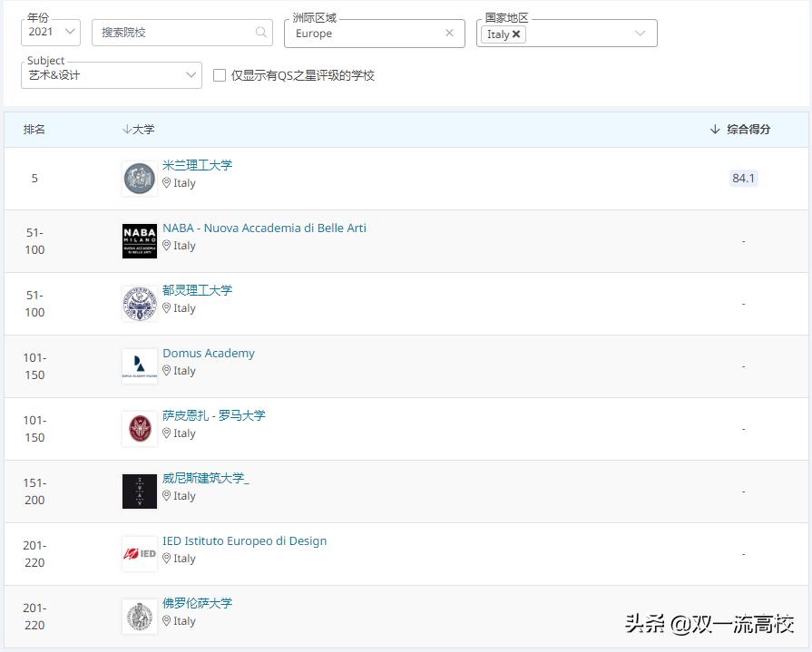The width and height of the screenshot is (812, 652).
Task: Click the location pin next to 米兰理工大学's Italy
Action: click(169, 183)
